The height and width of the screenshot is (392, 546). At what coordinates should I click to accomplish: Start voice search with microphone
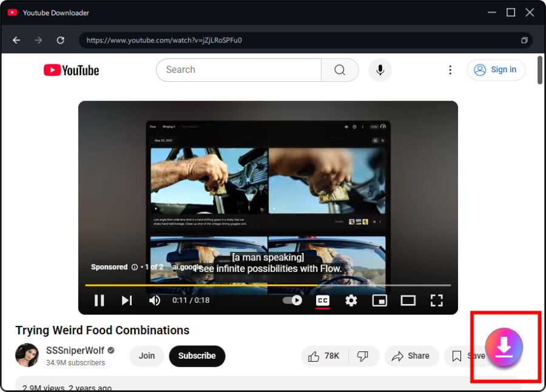[x=380, y=70]
